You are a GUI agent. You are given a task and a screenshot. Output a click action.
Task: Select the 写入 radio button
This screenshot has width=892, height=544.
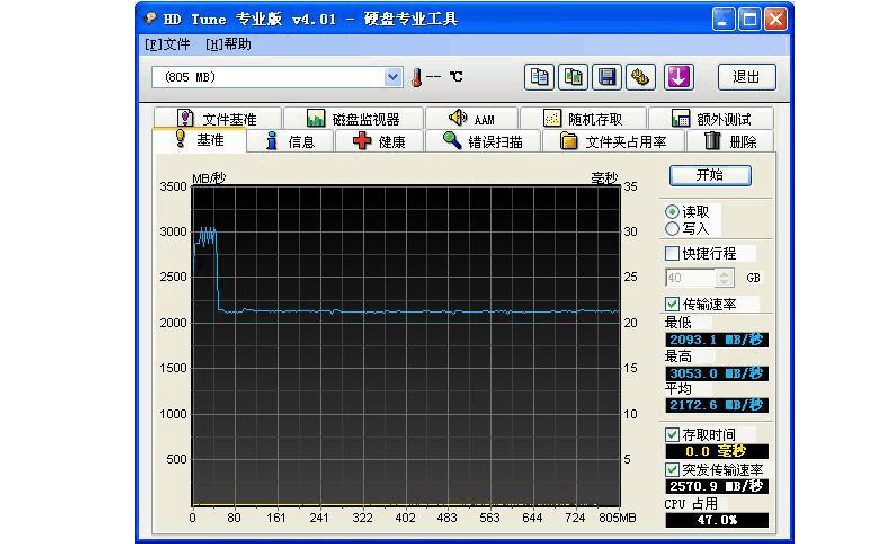click(672, 228)
